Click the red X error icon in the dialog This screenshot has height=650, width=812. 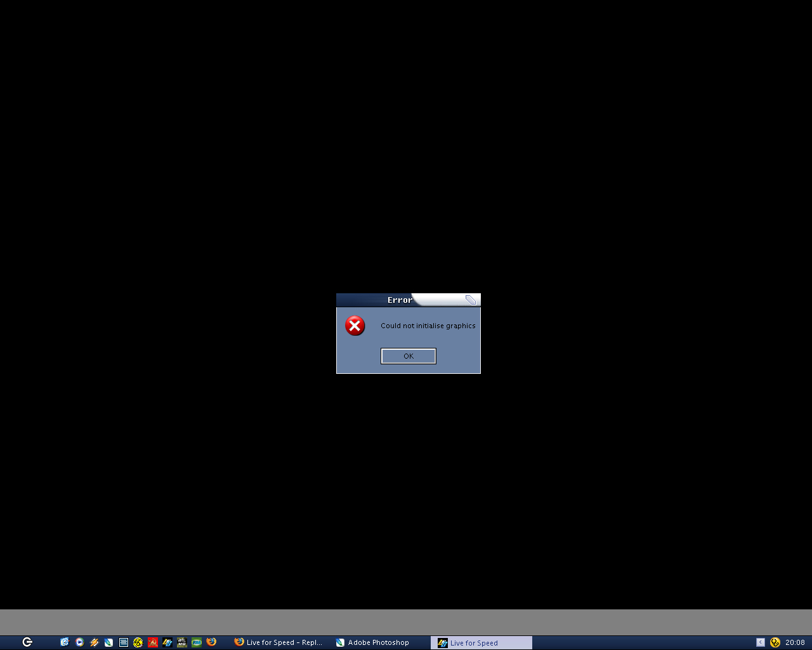click(355, 326)
